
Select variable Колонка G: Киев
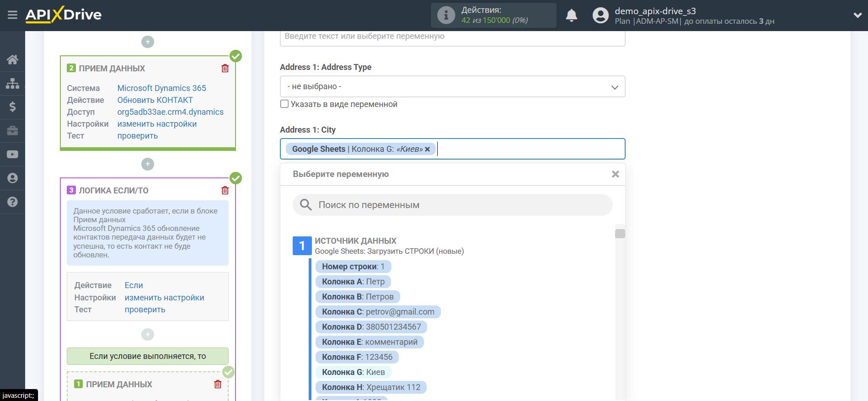click(x=354, y=372)
